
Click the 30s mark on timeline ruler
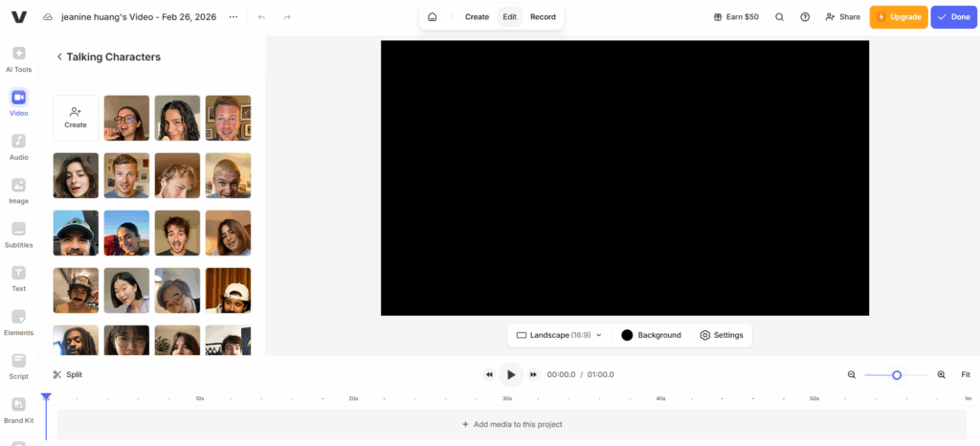507,398
